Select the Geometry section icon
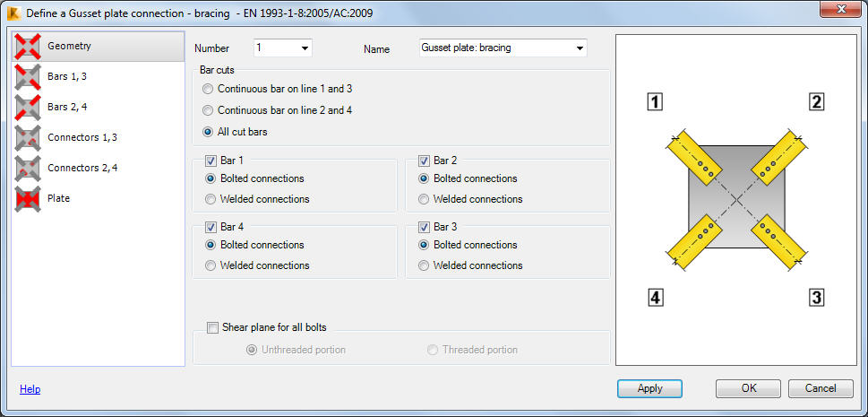 tap(29, 46)
